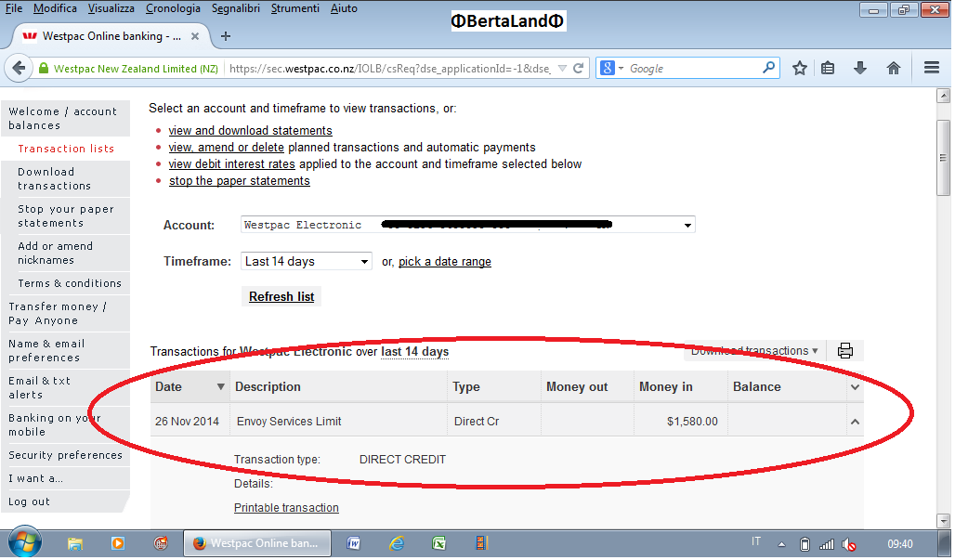
Task: Click the green padlock site identity icon
Action: click(44, 68)
